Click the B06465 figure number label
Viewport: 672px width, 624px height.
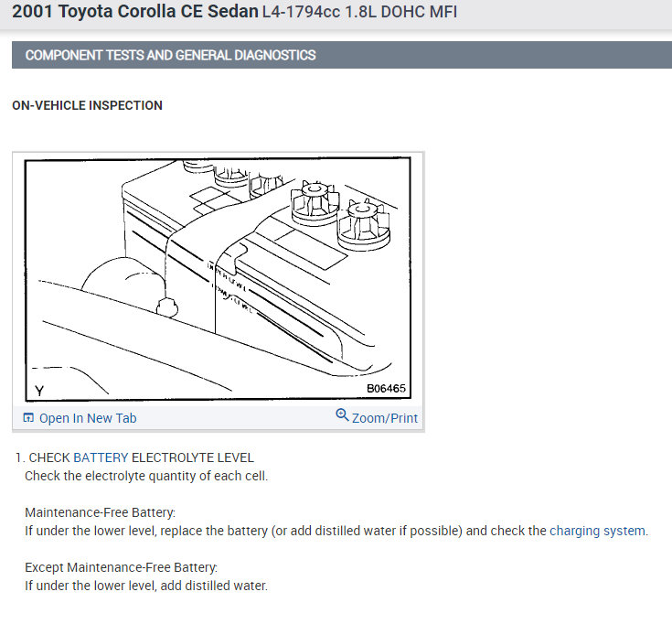click(x=386, y=389)
